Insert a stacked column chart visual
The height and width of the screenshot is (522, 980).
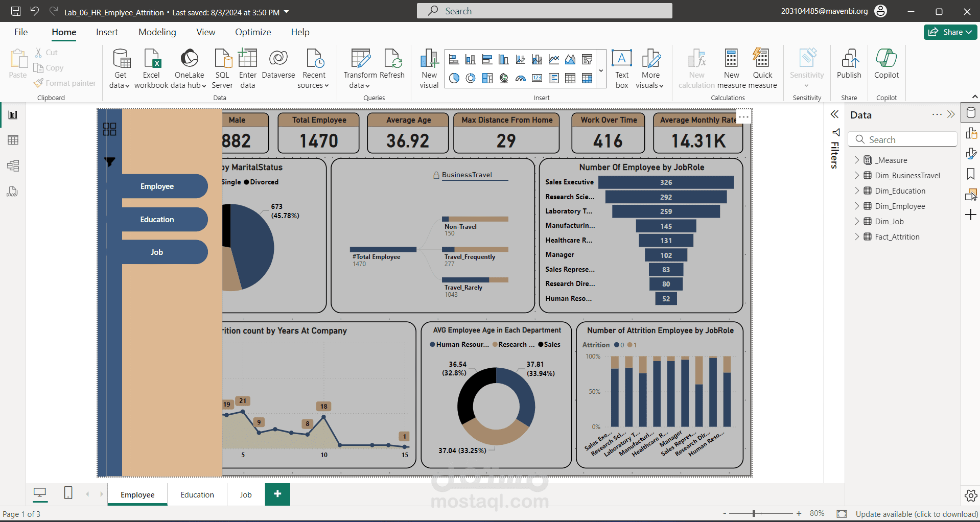pos(471,60)
